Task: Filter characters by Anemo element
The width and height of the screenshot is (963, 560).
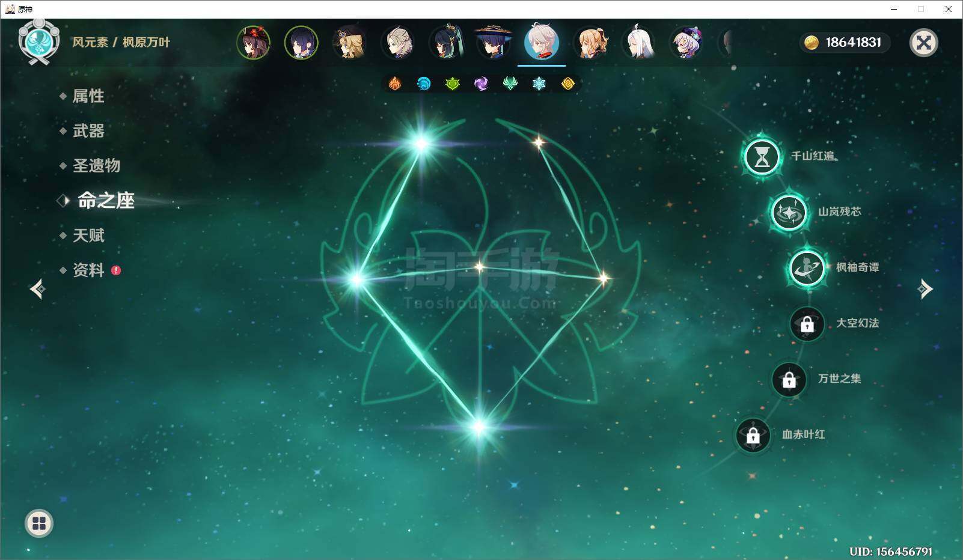Action: [x=510, y=84]
